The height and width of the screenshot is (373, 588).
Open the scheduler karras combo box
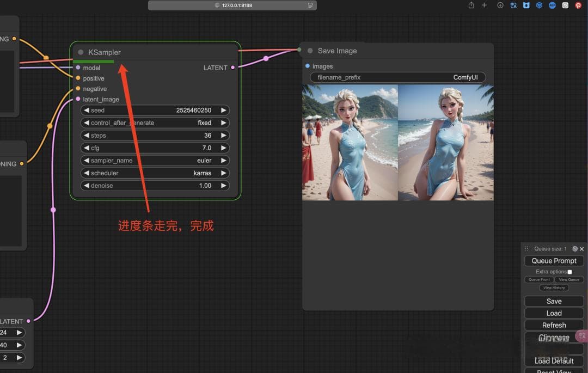[155, 173]
